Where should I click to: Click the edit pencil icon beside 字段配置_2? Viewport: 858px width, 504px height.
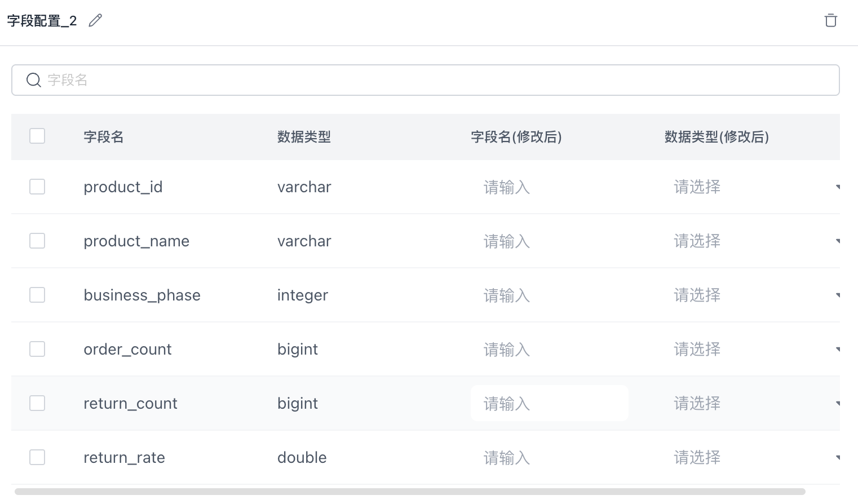(x=96, y=21)
